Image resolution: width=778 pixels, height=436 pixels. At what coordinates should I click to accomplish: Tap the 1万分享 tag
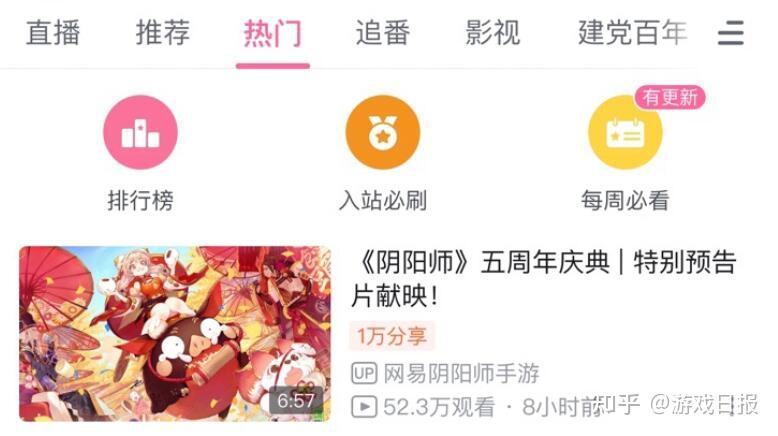(x=392, y=336)
